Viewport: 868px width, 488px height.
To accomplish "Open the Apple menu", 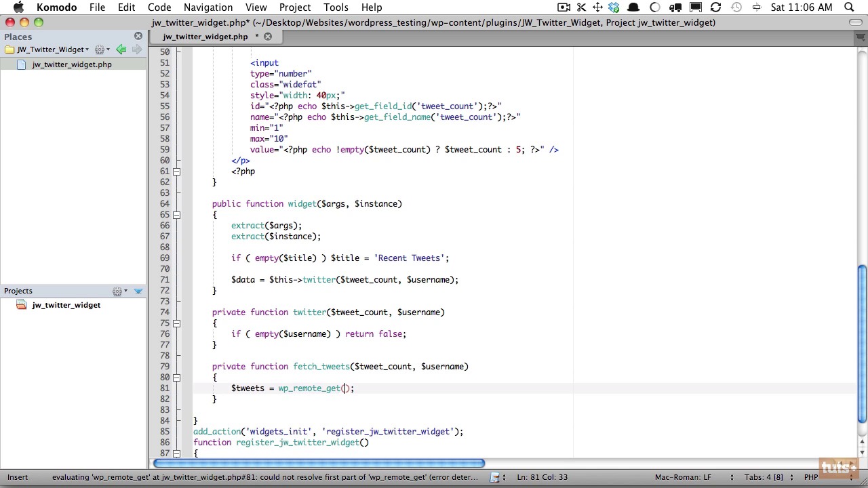I will click(x=18, y=7).
